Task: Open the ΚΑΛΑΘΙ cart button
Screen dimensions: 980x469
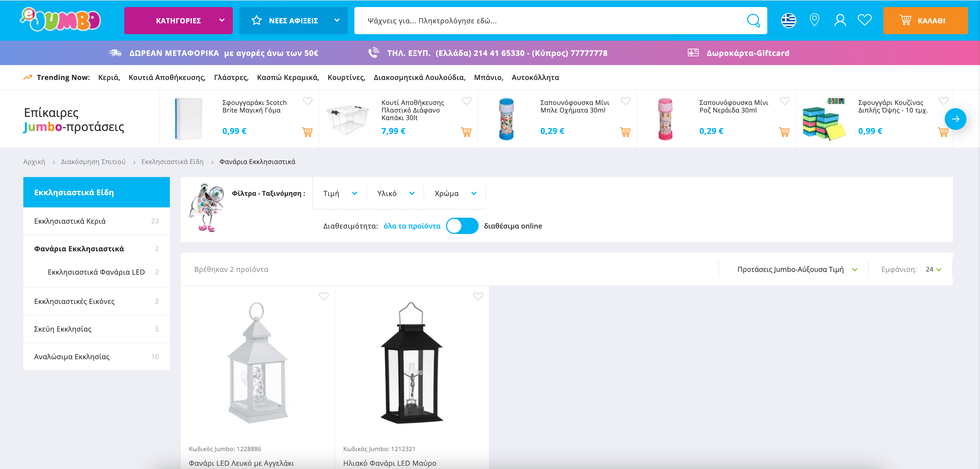Action: pyautogui.click(x=925, y=21)
